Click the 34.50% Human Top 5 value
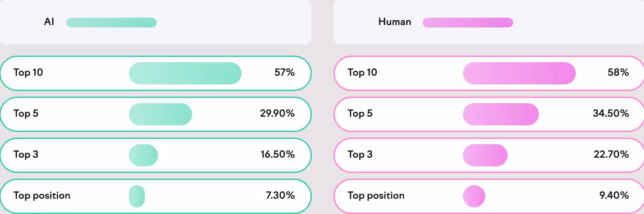 click(x=611, y=113)
